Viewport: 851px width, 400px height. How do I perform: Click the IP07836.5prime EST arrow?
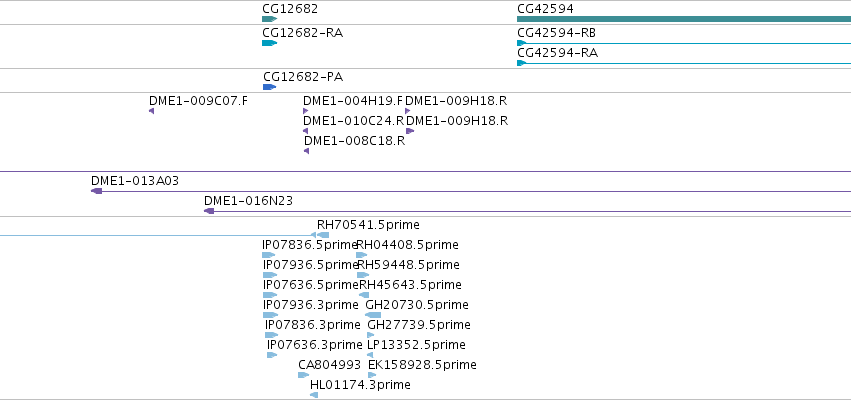pos(269,255)
